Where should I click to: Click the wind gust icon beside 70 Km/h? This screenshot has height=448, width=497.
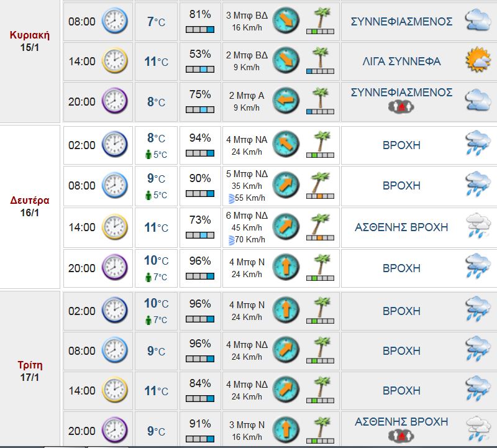(x=231, y=239)
